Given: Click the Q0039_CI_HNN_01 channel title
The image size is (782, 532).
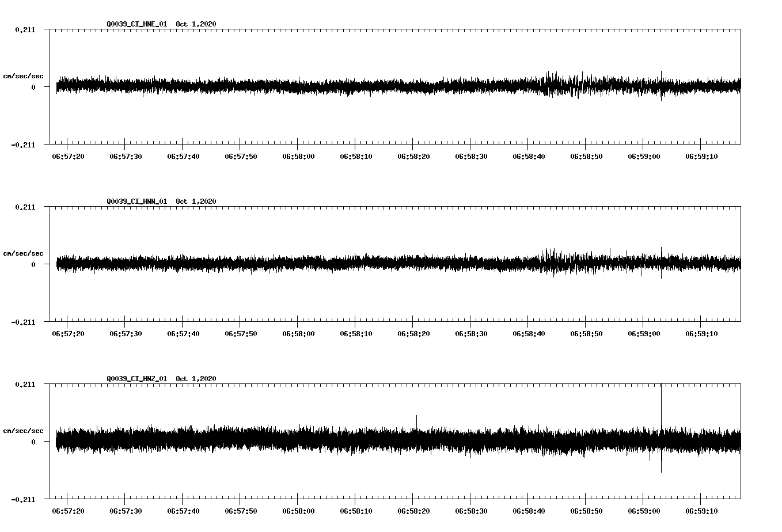Looking at the screenshot, I should tap(136, 201).
